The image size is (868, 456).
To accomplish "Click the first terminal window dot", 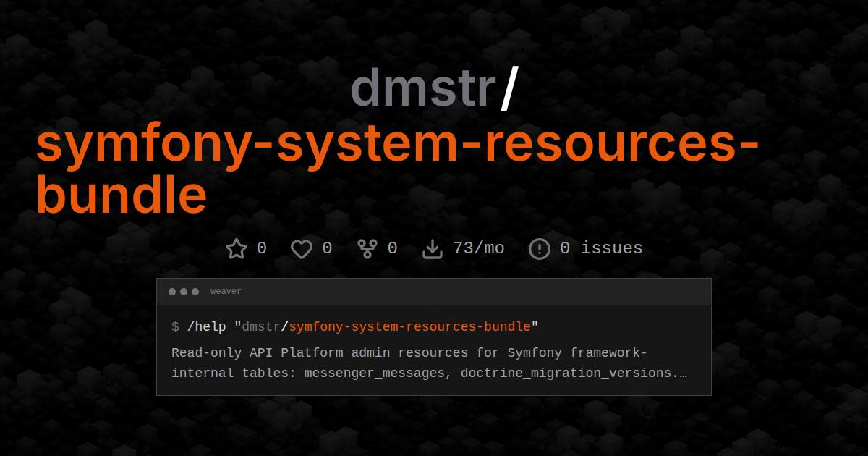I will (172, 292).
